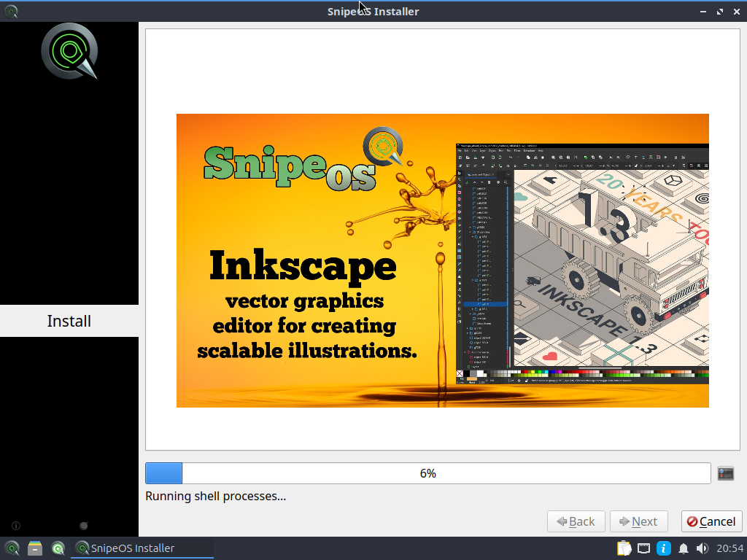Screen dimensions: 747x560
Task: Focus the SnipeOS Installer taskbar entry
Action: pyautogui.click(x=142, y=548)
